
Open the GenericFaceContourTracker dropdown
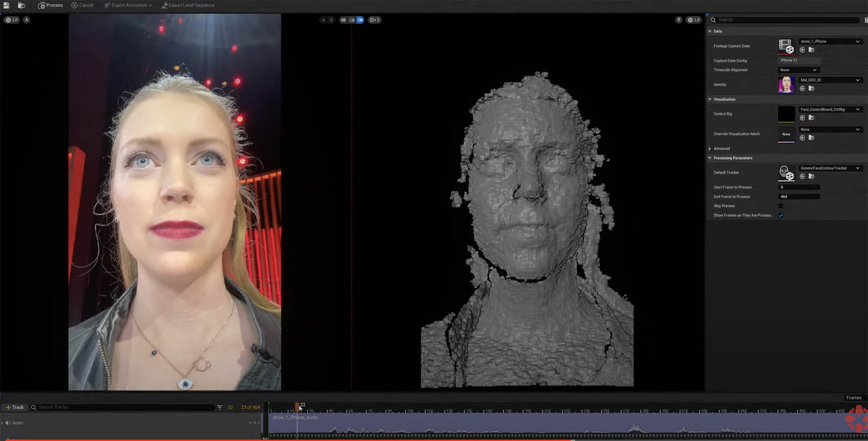(829, 168)
